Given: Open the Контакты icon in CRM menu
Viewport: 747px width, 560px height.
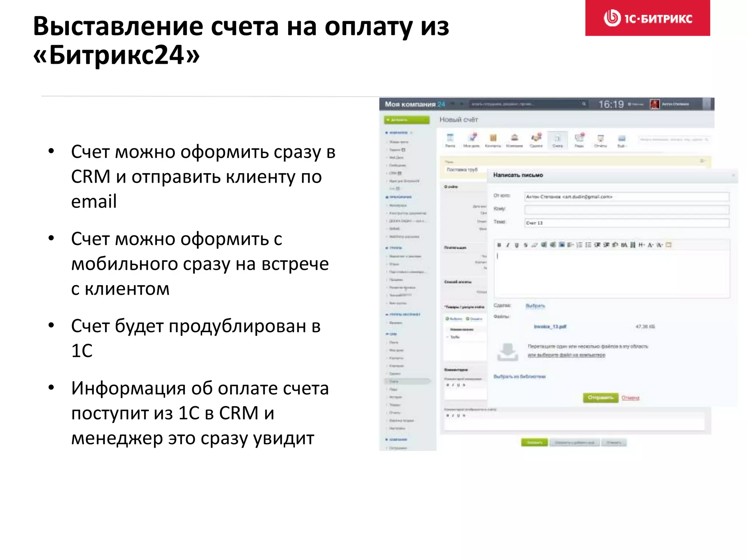Looking at the screenshot, I should tap(493, 140).
